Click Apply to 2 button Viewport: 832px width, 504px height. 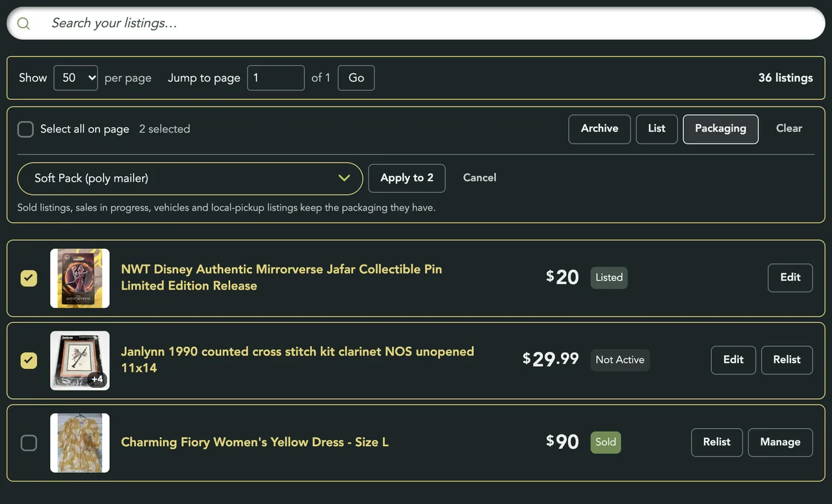coord(407,178)
